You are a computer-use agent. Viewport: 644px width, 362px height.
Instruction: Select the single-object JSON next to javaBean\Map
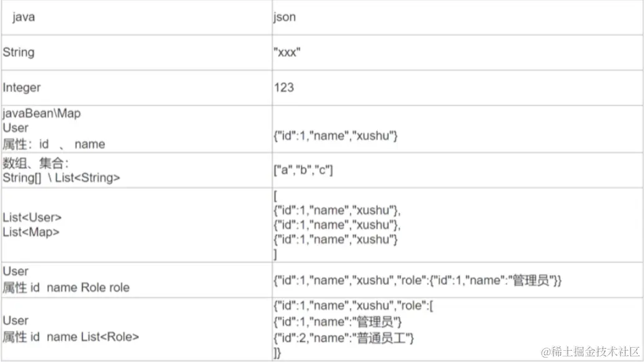click(335, 136)
